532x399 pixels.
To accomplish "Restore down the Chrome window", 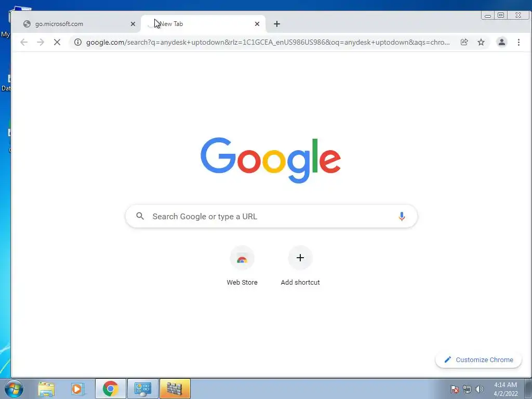I will (501, 15).
